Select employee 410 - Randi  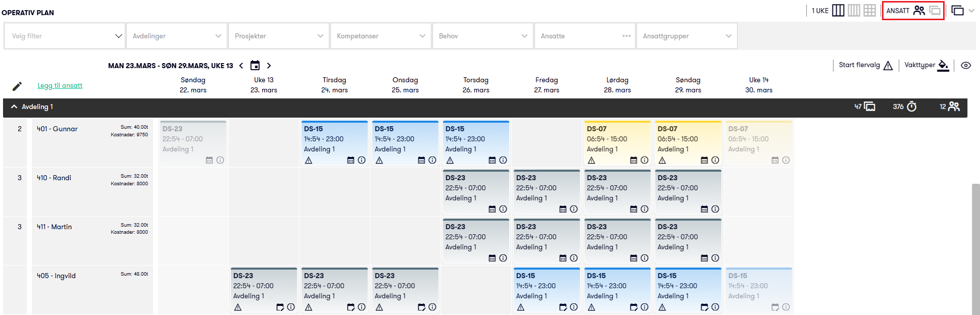[54, 178]
